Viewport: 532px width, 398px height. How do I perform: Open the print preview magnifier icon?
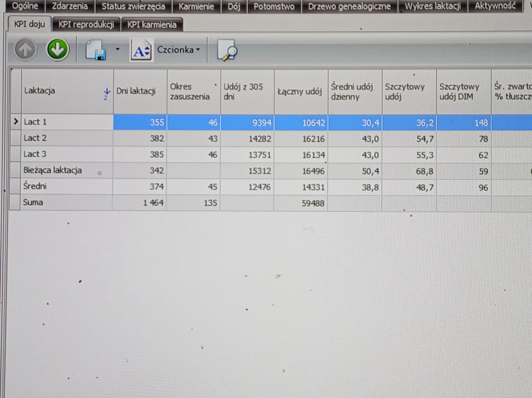[x=227, y=51]
